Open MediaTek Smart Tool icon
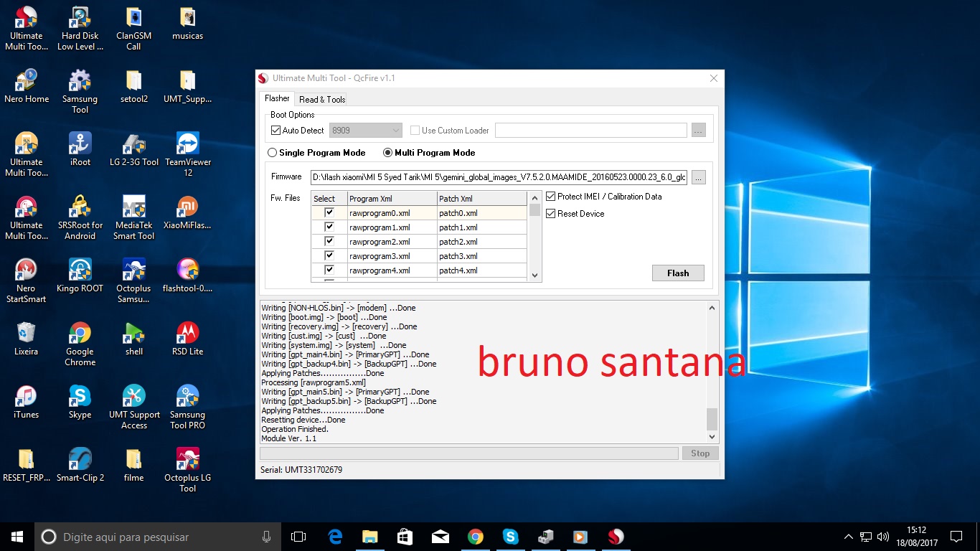 pos(133,218)
